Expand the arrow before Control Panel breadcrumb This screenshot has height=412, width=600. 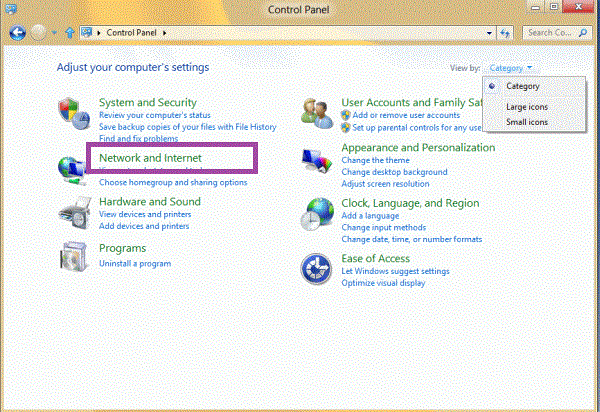(99, 33)
